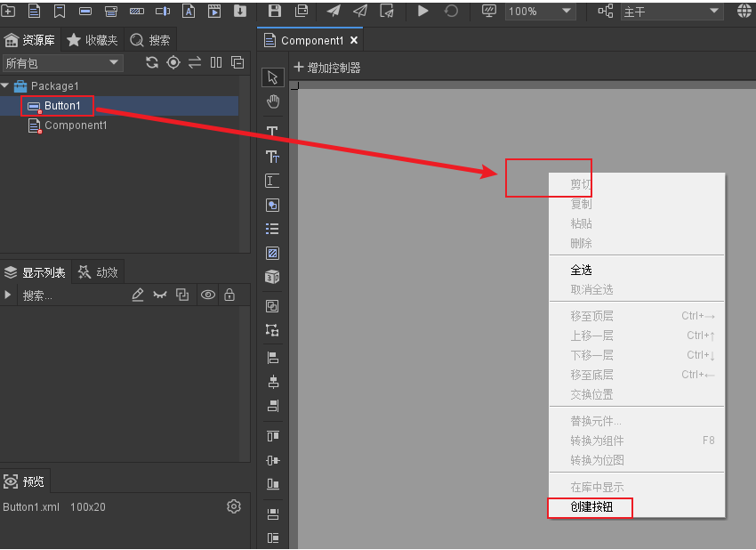This screenshot has width=756, height=550.
Task: Open the 100% zoom dropdown
Action: point(541,12)
